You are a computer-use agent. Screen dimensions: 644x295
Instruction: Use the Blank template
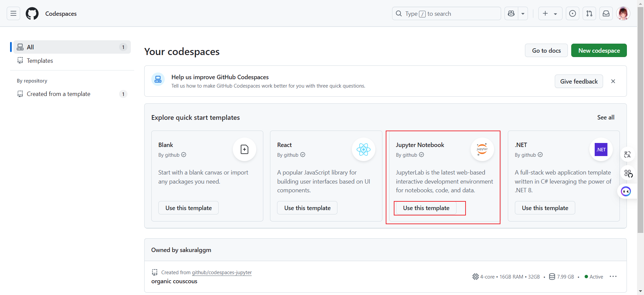(189, 208)
